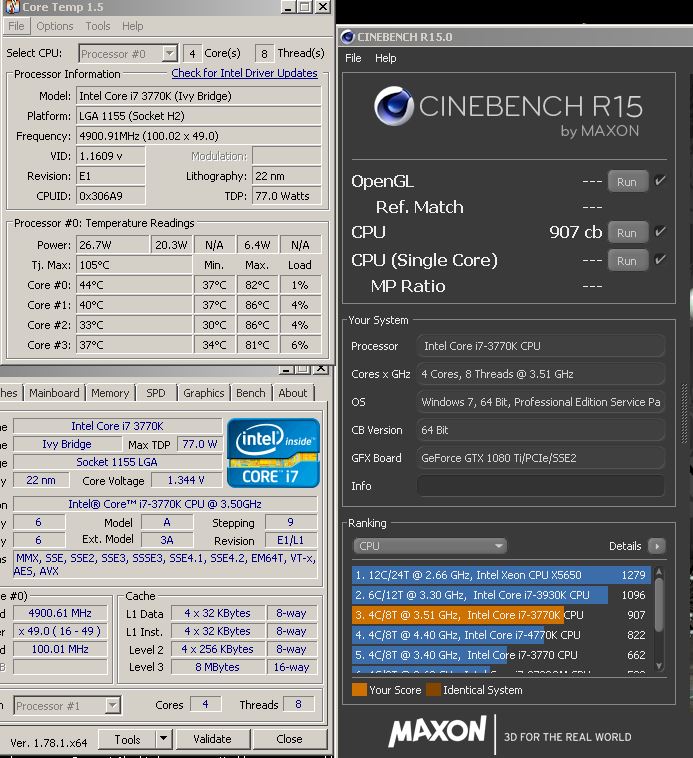
Task: Click the Close button in CPU-Z
Action: [x=289, y=739]
